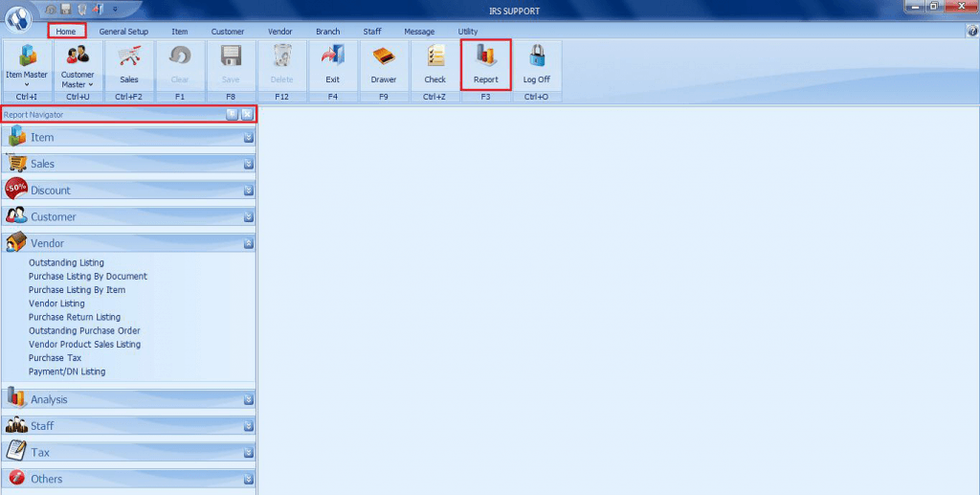The height and width of the screenshot is (495, 980).
Task: Click the help question mark icon
Action: coord(972,31)
